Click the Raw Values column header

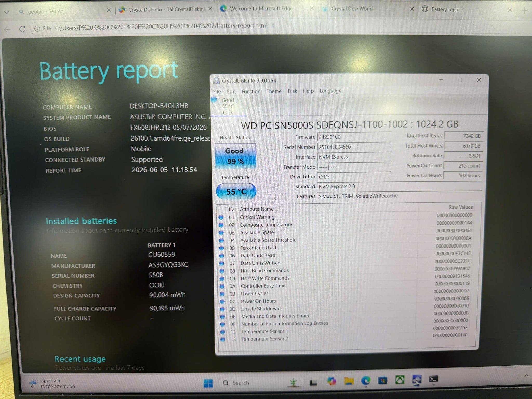tap(461, 207)
